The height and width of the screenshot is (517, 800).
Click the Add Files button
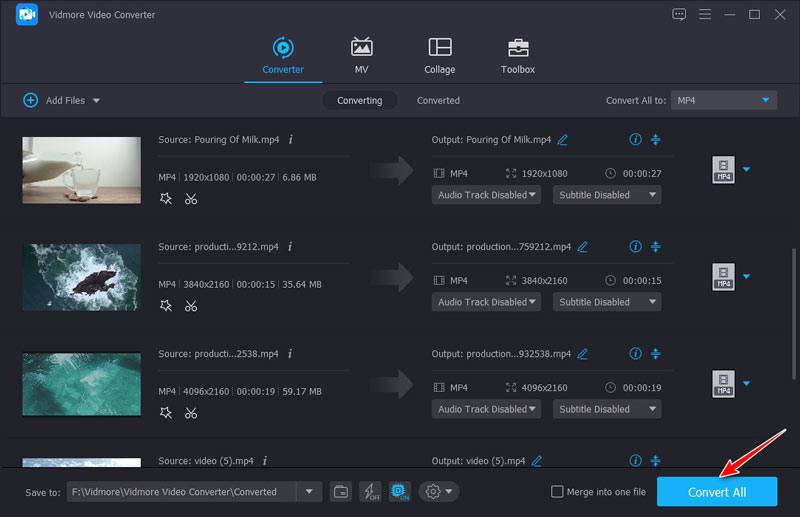62,100
